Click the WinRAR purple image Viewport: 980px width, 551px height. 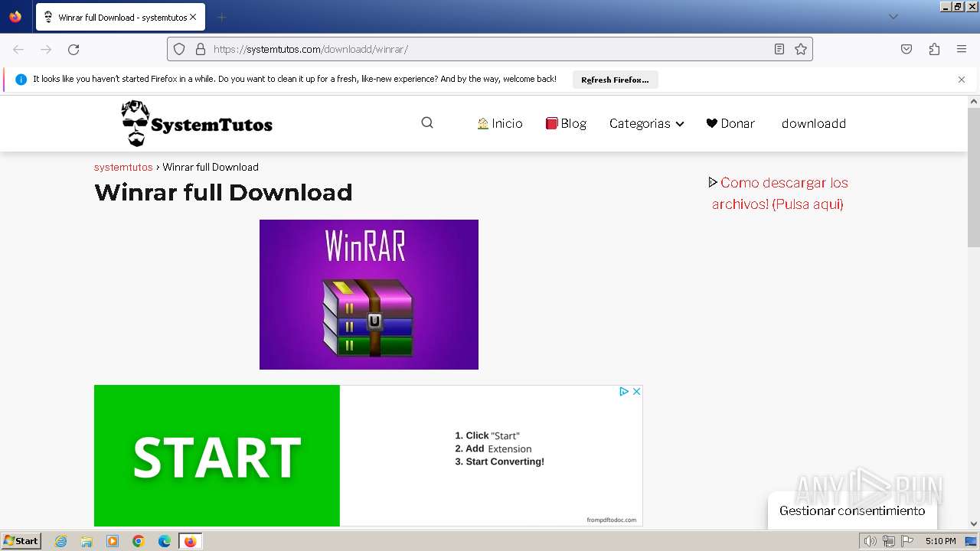tap(369, 295)
